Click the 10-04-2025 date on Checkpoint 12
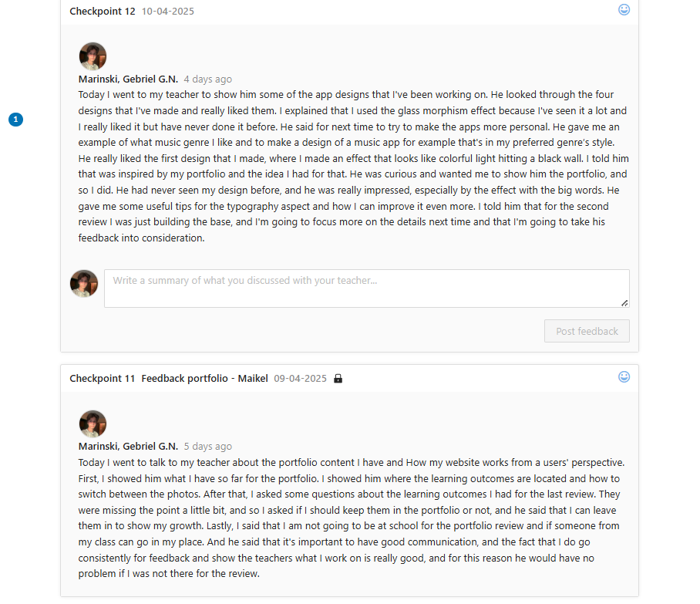 click(168, 12)
